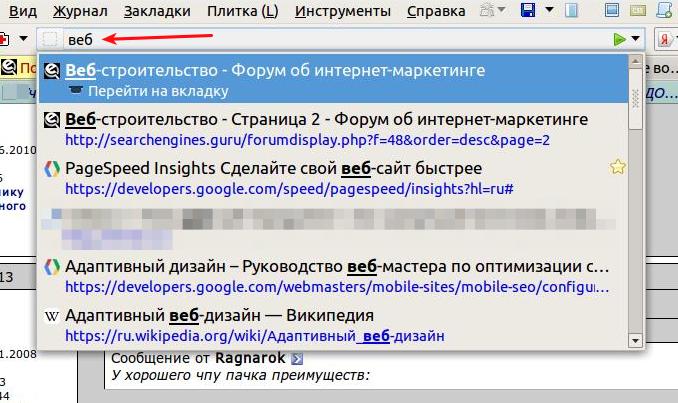Screen dimensions: 678x403
Task: Click the green Go arrow in address bar
Action: [x=619, y=39]
